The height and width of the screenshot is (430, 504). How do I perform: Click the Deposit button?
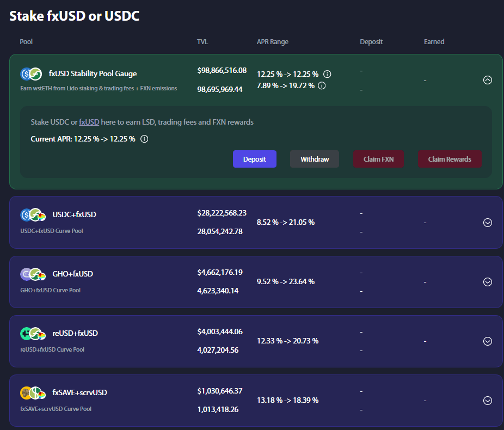(255, 159)
